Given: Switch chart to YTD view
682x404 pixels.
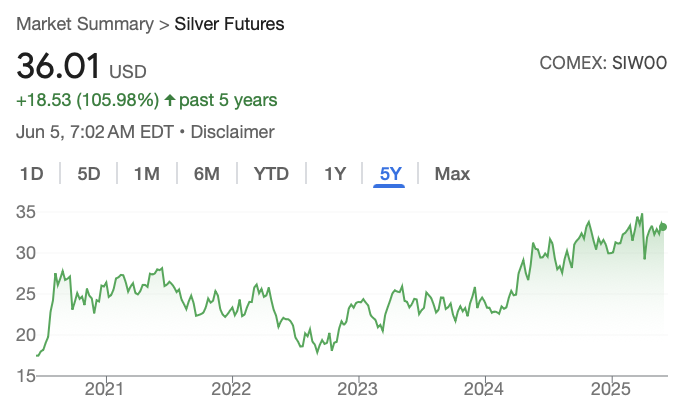Looking at the screenshot, I should 271,174.
